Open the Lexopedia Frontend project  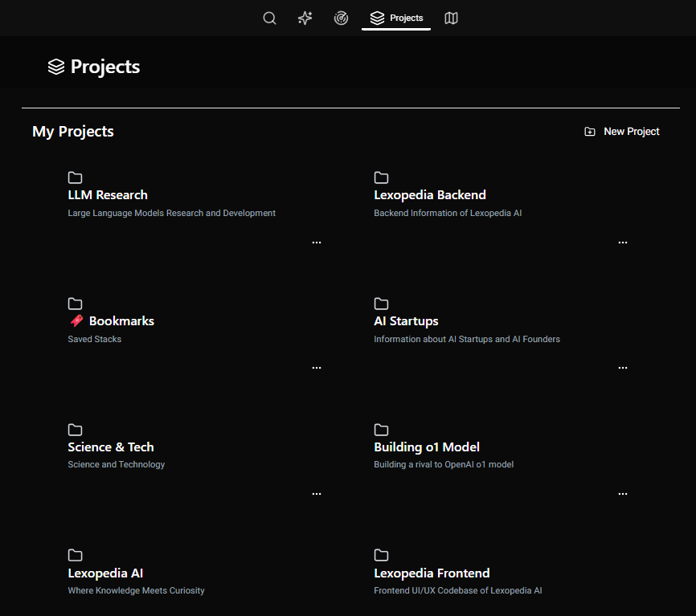[x=432, y=573]
